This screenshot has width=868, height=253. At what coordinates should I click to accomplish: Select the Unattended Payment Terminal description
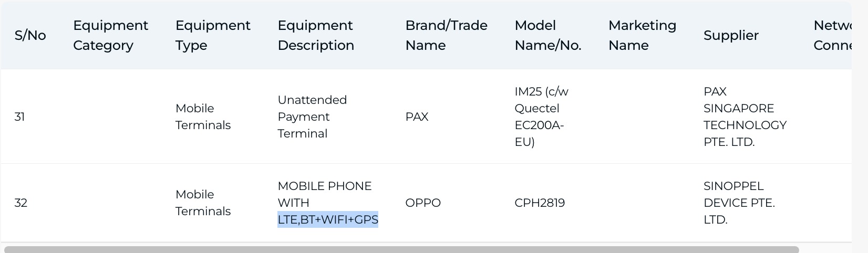312,117
